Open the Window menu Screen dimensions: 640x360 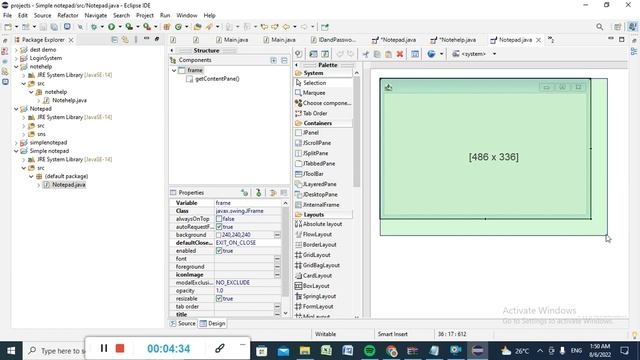(187, 15)
